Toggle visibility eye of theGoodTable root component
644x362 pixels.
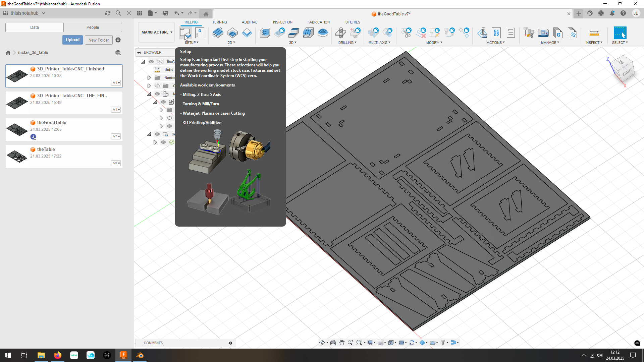pos(151,62)
